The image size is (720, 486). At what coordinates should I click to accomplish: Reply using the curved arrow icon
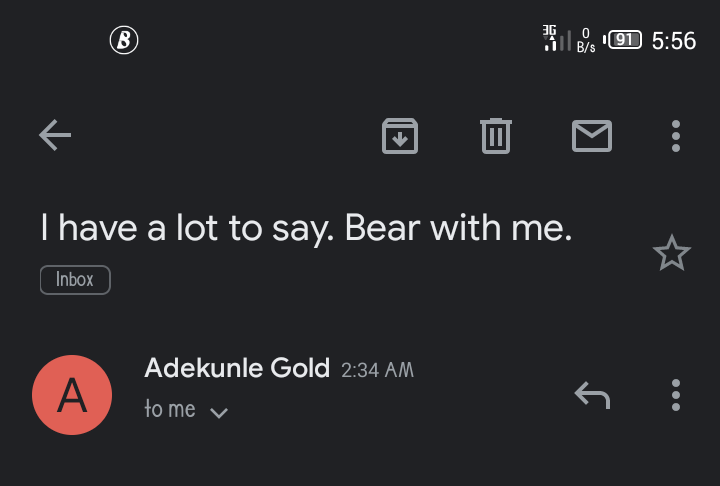(x=592, y=395)
